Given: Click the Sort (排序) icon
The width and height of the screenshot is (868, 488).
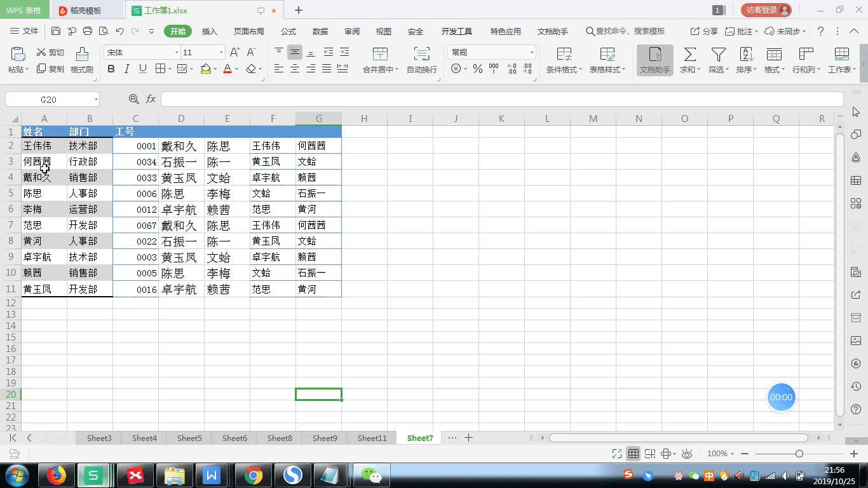Looking at the screenshot, I should click(747, 55).
